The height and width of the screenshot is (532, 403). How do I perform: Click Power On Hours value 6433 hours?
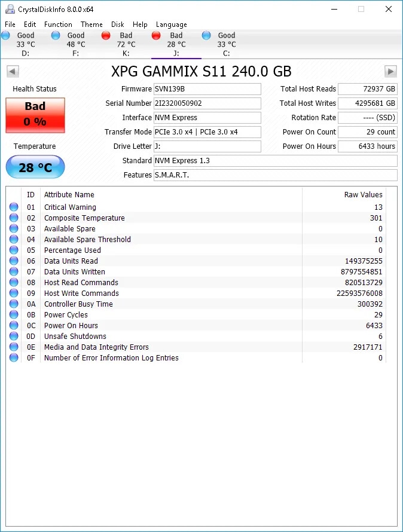(x=368, y=146)
